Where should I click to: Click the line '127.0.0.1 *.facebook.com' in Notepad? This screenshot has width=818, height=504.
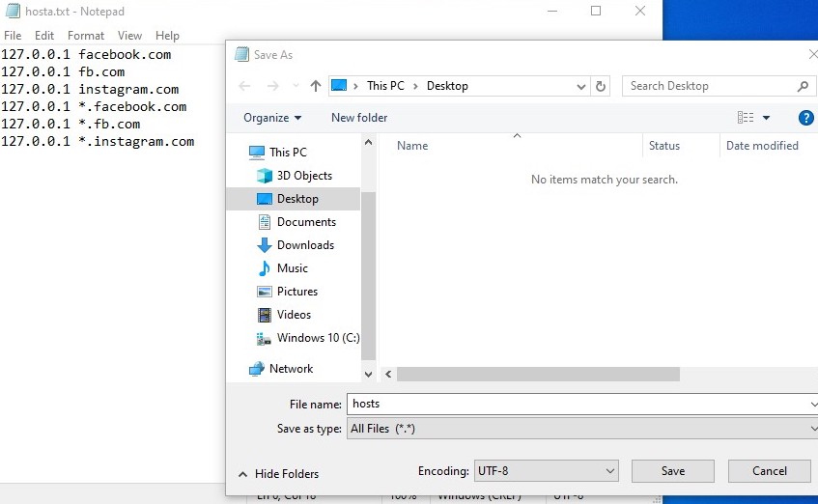[x=94, y=106]
